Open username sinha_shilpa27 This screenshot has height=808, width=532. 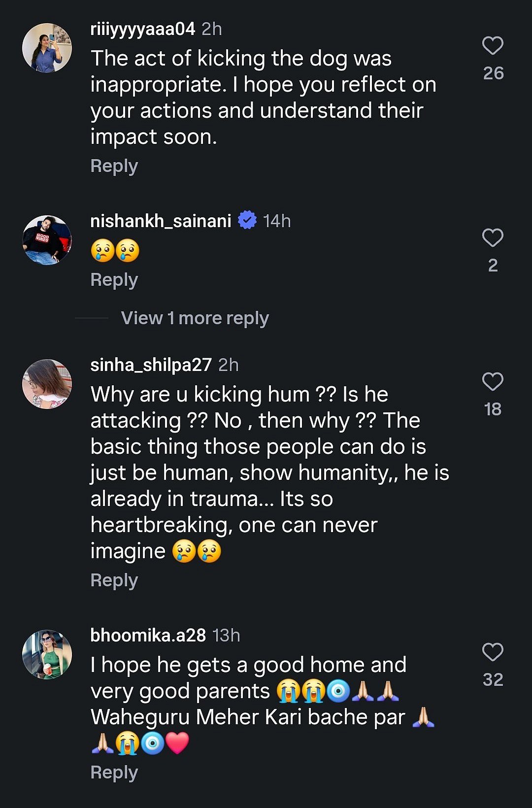(151, 365)
